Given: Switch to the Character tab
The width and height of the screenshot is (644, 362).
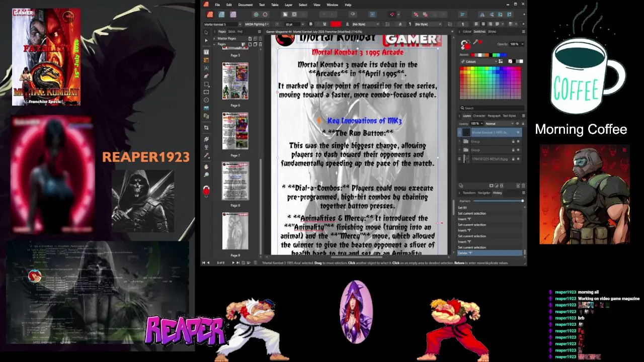Looking at the screenshot, I should point(479,116).
